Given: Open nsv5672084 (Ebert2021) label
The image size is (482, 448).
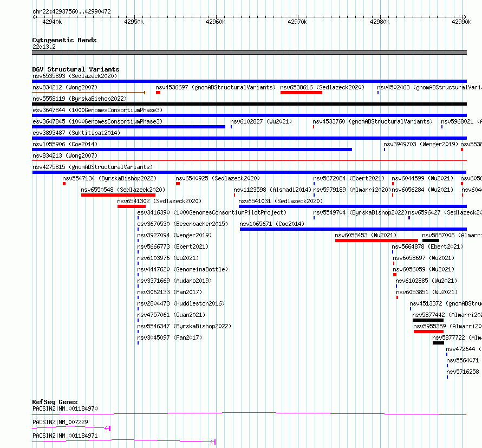Looking at the screenshot, I should click(349, 178).
